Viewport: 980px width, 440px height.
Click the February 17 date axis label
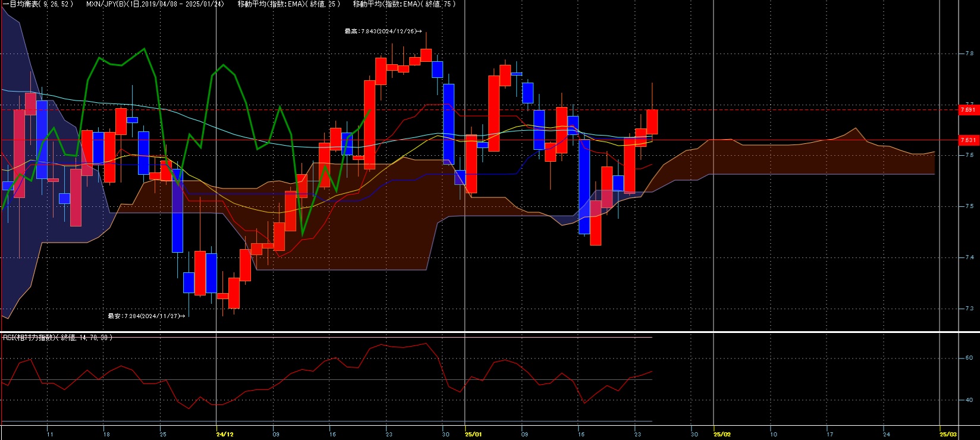(830, 435)
